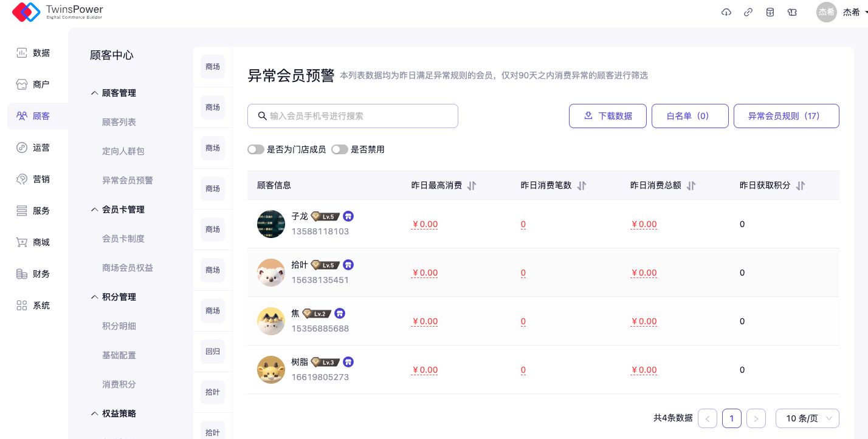Click the link chain icon in header
Image resolution: width=868 pixels, height=439 pixels.
pos(748,12)
